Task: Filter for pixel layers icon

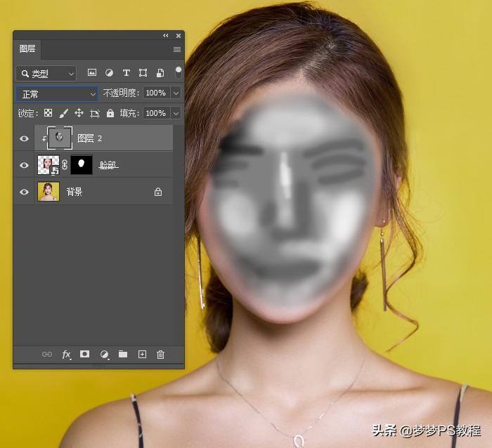Action: coord(91,73)
